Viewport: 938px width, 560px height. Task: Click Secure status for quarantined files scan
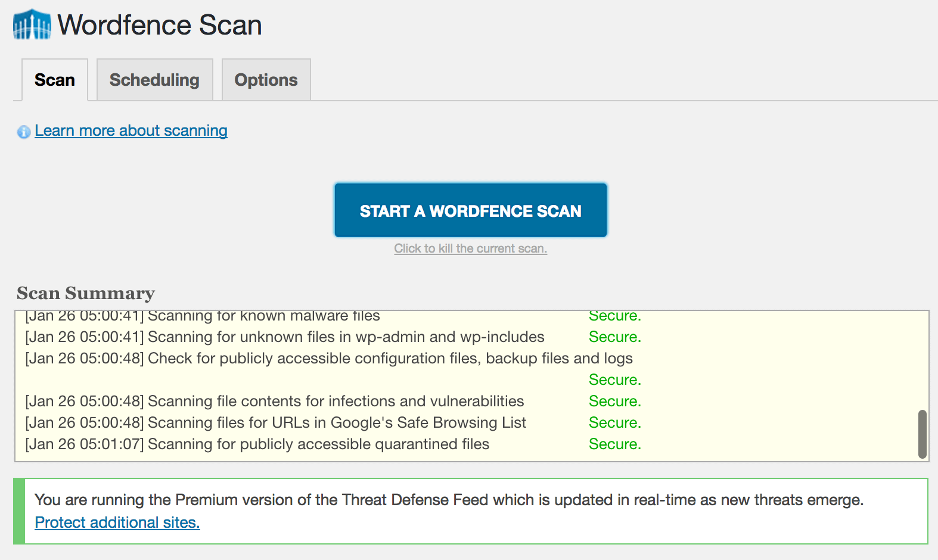pos(614,444)
